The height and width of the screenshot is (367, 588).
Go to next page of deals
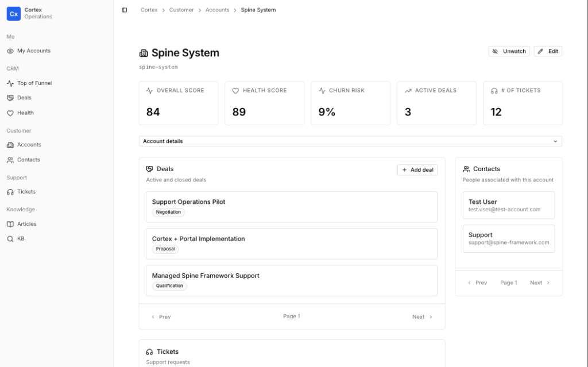422,317
